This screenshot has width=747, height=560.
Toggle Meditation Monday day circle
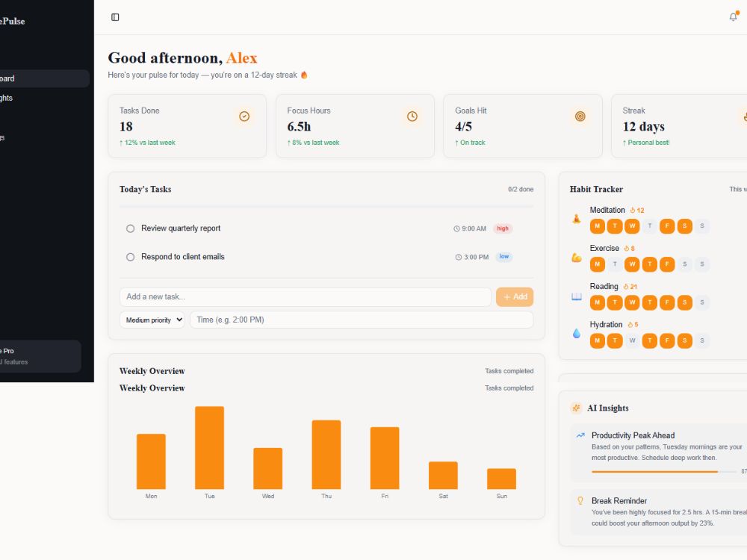tap(598, 226)
